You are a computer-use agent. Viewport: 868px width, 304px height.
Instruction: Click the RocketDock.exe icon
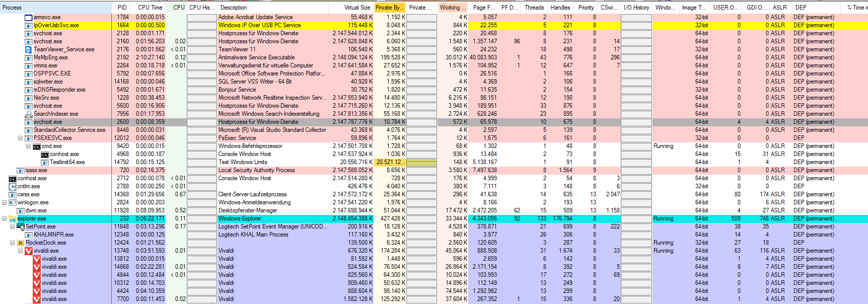pos(21,243)
